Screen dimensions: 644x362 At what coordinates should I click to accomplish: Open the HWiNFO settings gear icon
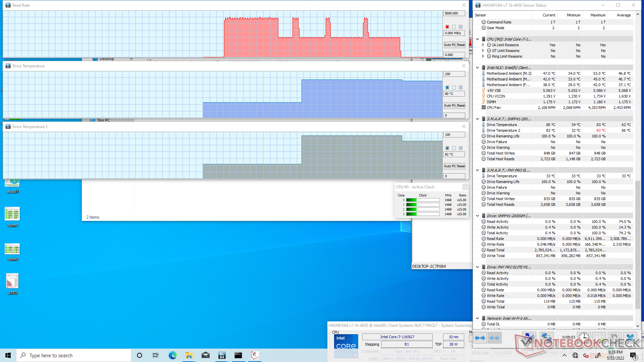(x=614, y=337)
